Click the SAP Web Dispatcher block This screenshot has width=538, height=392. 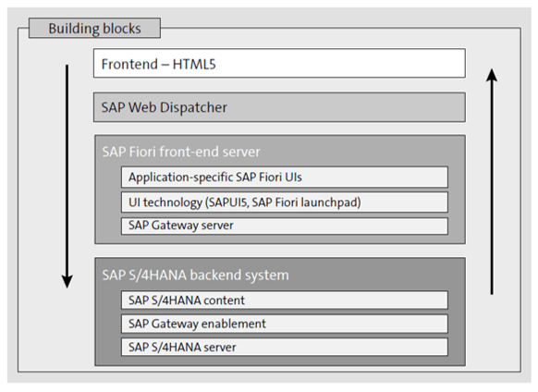pyautogui.click(x=279, y=107)
